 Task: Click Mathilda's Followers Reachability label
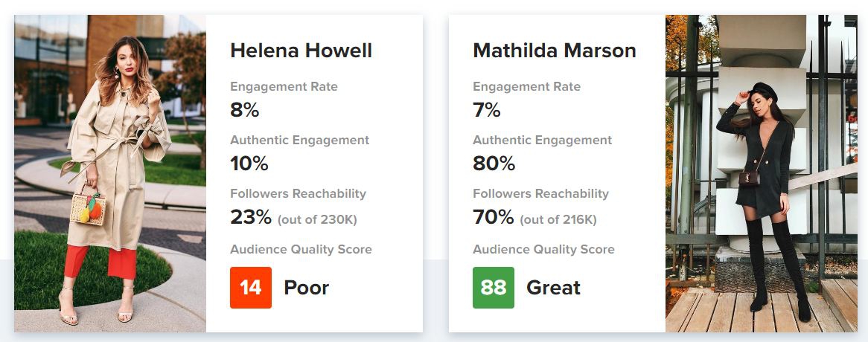540,193
